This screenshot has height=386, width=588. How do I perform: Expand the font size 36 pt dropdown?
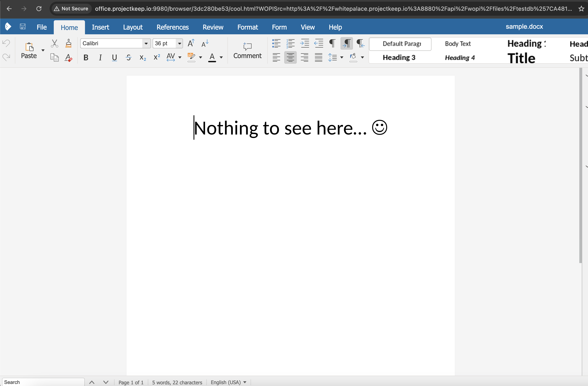coord(180,43)
